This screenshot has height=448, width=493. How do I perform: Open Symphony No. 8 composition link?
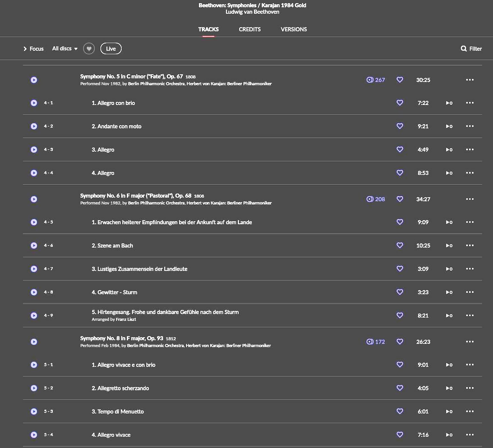click(x=122, y=338)
